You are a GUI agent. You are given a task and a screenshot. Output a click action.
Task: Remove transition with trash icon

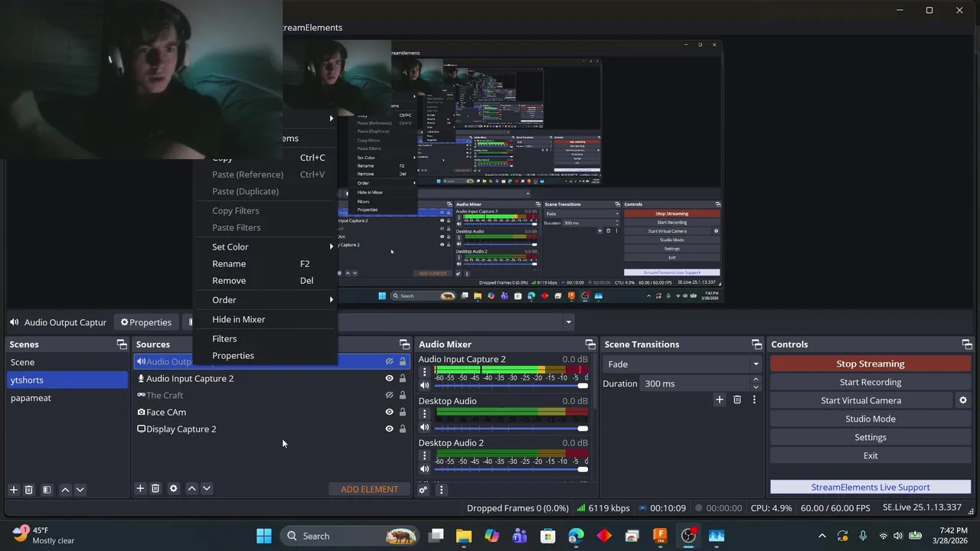coord(737,399)
